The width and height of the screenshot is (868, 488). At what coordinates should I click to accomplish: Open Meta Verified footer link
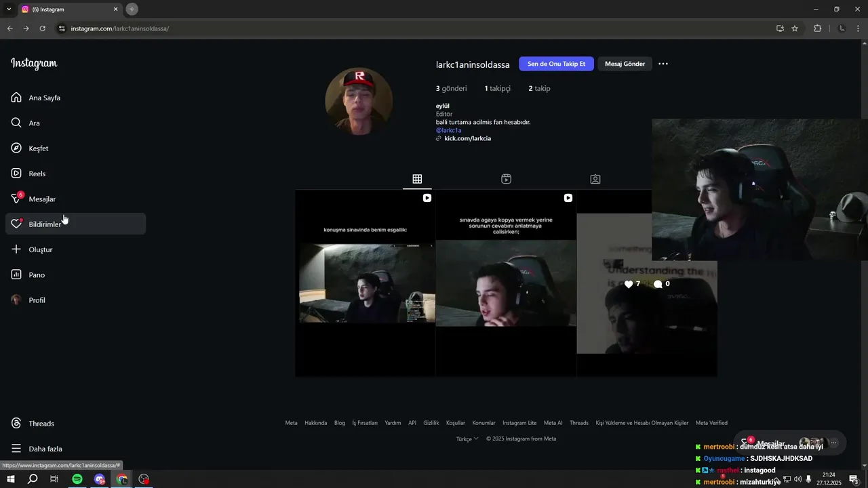click(x=711, y=423)
